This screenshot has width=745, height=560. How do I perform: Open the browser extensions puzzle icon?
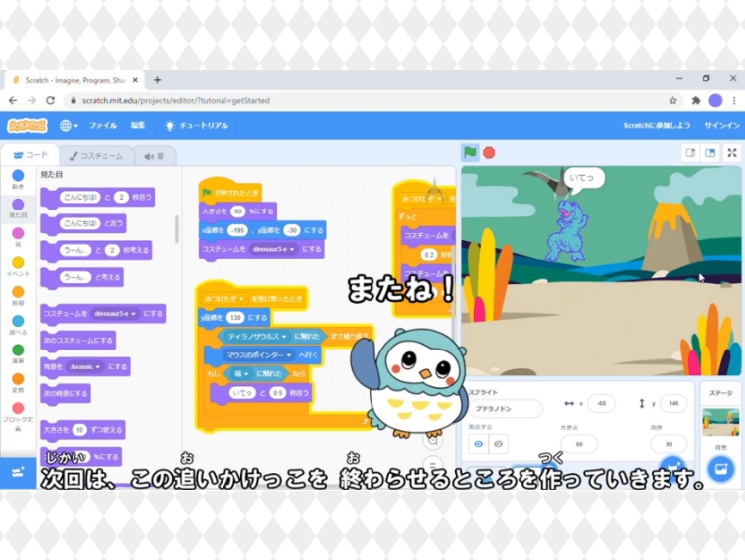pyautogui.click(x=696, y=100)
